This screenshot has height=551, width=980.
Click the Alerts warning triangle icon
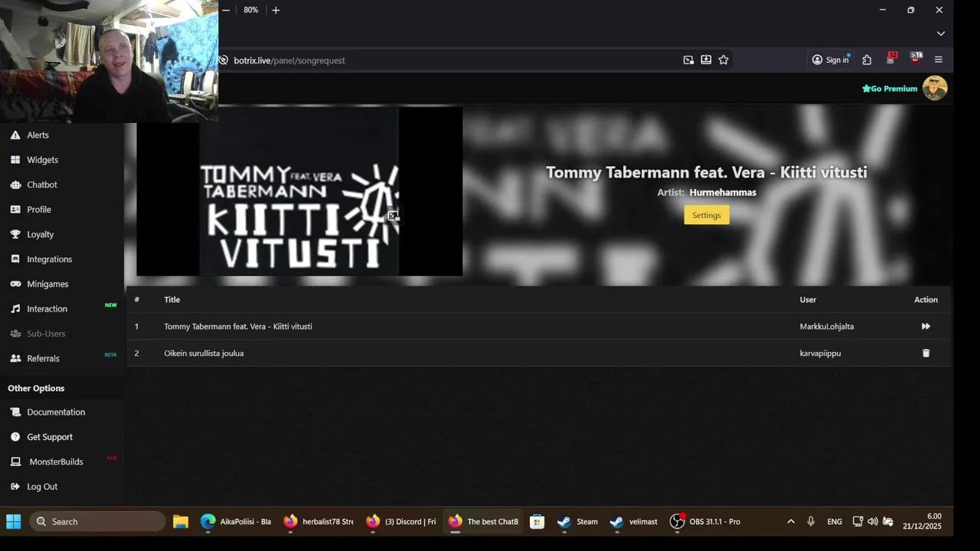click(15, 135)
